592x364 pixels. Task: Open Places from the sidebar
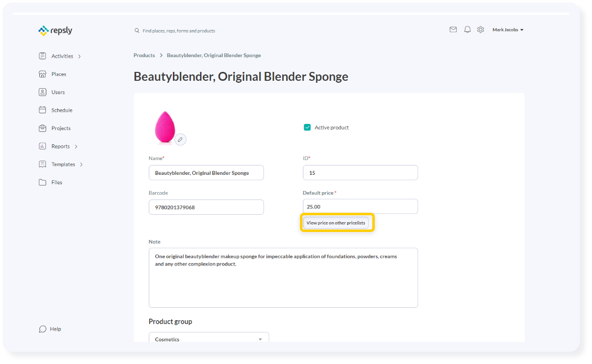pos(58,74)
